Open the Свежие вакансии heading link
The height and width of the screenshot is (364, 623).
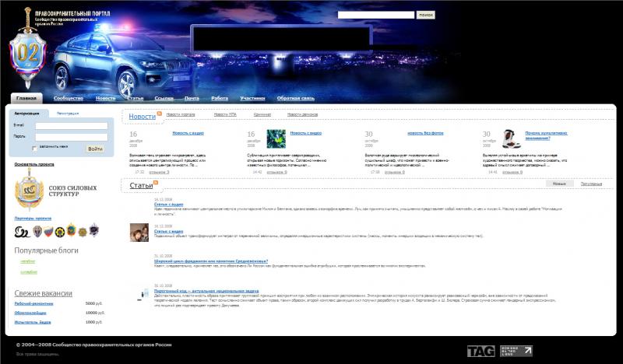pyautogui.click(x=44, y=293)
